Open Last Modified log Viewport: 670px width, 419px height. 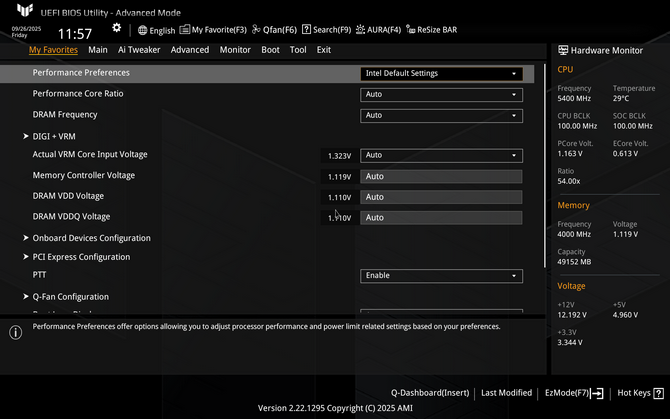coord(506,393)
